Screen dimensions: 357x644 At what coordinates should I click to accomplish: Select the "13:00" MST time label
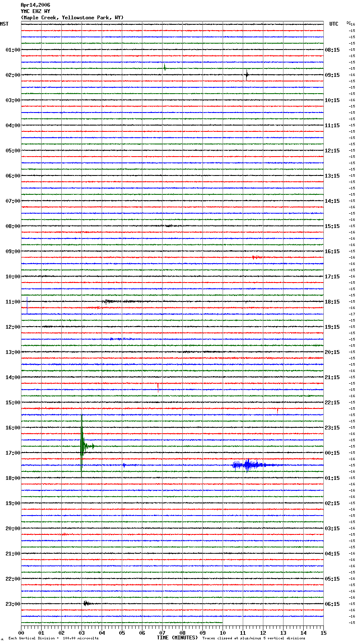pos(13,352)
